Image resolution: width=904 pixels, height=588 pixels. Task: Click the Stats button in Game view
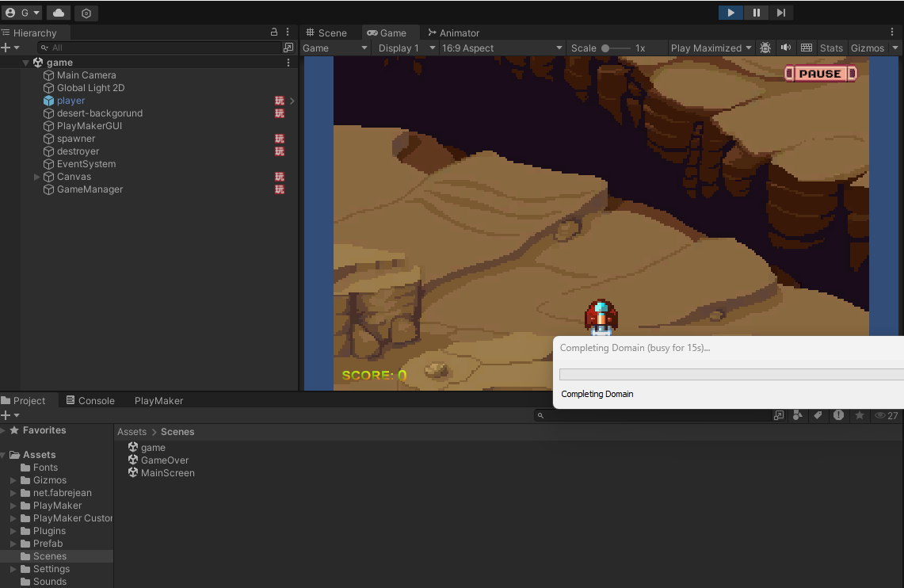831,48
